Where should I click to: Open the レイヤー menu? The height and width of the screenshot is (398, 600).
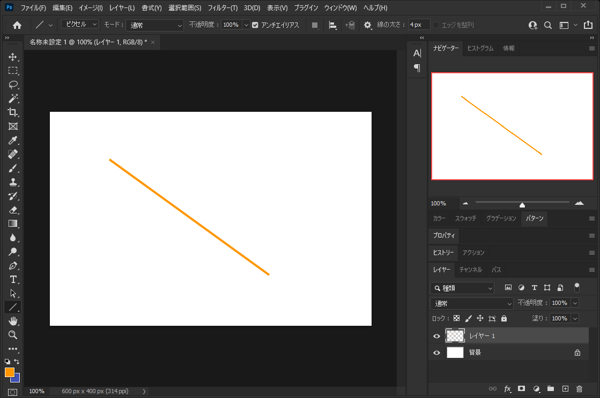122,8
